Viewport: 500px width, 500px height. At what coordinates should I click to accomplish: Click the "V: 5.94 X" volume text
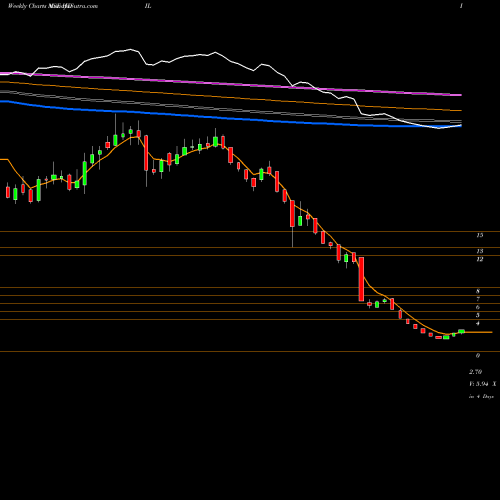pos(483,384)
